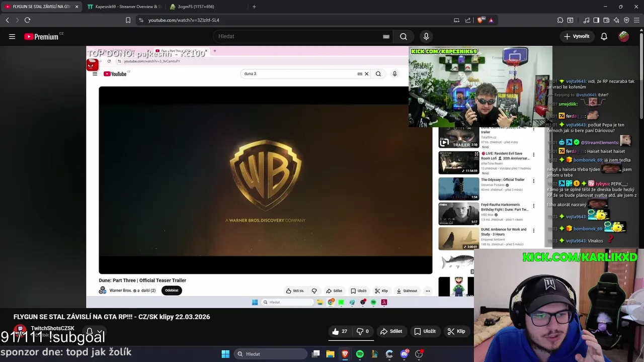This screenshot has height=362, width=644.
Task: Open options for Resident Evil Save Room row
Action: point(533,155)
